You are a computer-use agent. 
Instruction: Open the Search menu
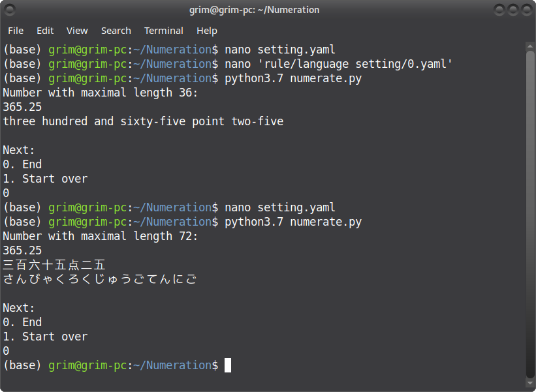point(116,31)
